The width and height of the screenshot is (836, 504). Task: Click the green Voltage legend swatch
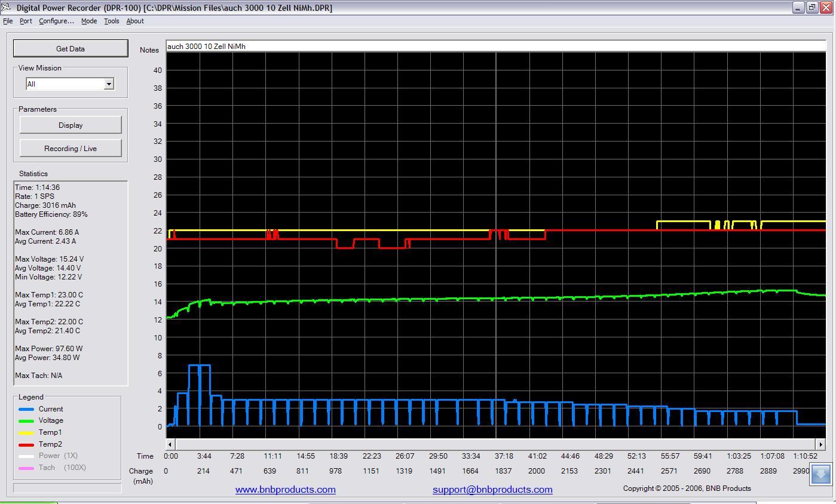click(26, 421)
